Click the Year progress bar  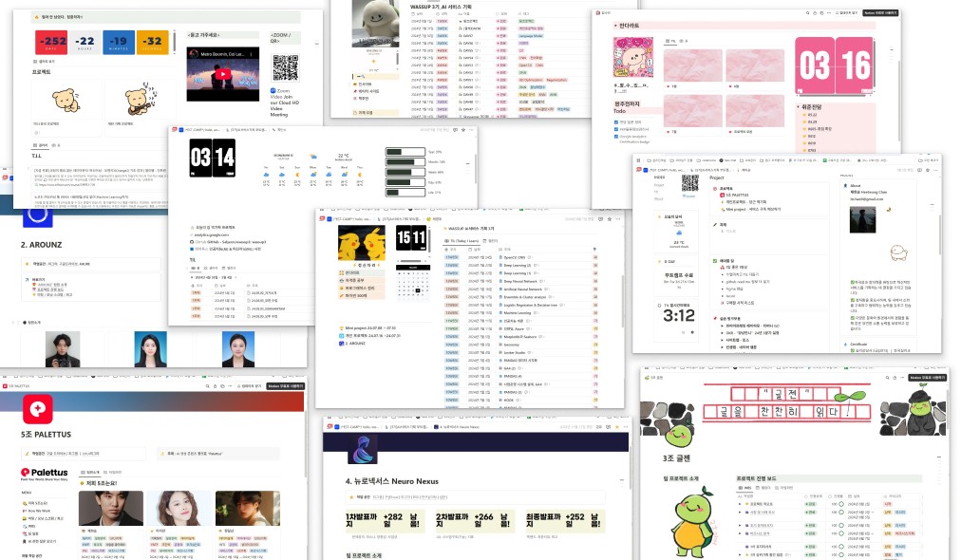[x=405, y=152]
